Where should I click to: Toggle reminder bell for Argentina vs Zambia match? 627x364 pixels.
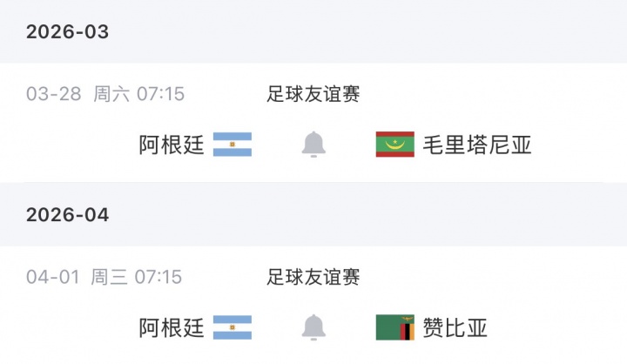tap(314, 327)
